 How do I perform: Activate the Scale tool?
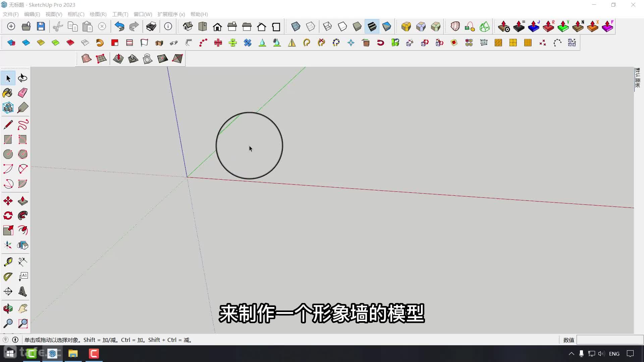coord(8,230)
